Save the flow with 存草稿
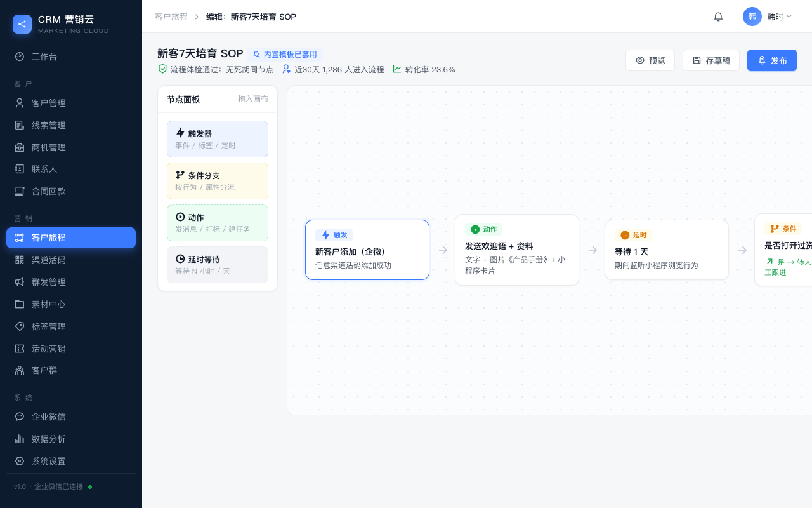The image size is (812, 508). 711,60
